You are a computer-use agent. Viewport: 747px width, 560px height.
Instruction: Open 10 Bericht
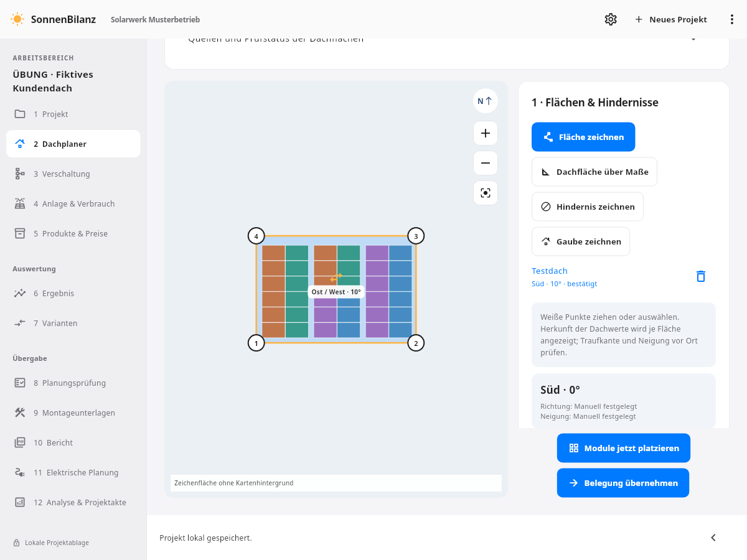point(73,442)
